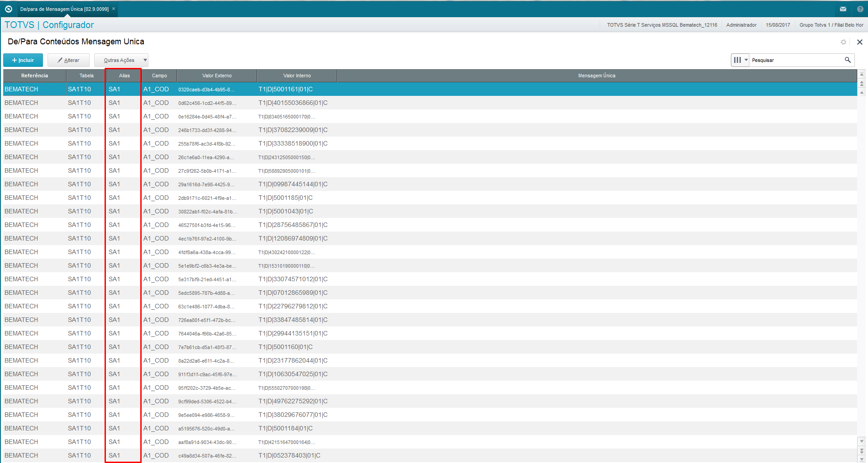Click Grupo Totvs 1 / Filial Belo Hor
The width and height of the screenshot is (868, 463).
click(x=831, y=25)
